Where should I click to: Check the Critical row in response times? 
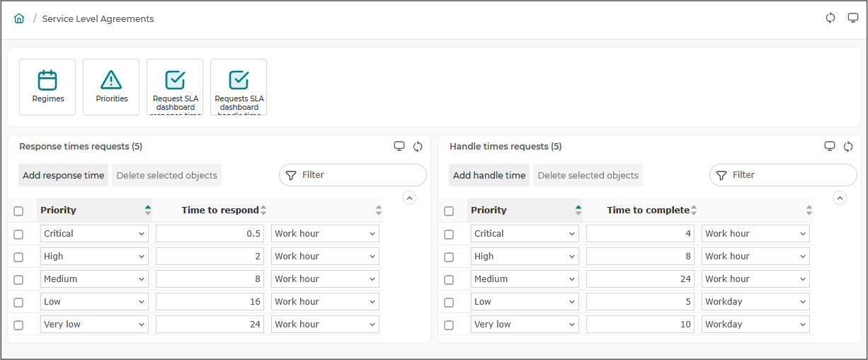(18, 235)
